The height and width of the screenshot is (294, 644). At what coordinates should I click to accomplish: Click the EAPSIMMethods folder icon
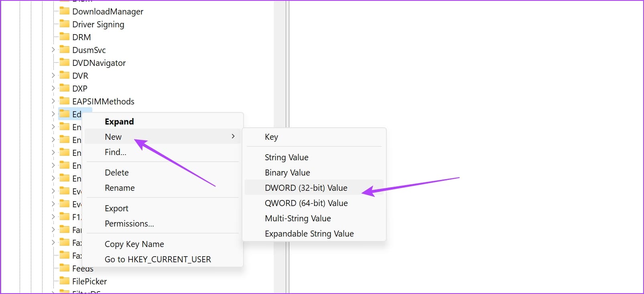pos(64,101)
